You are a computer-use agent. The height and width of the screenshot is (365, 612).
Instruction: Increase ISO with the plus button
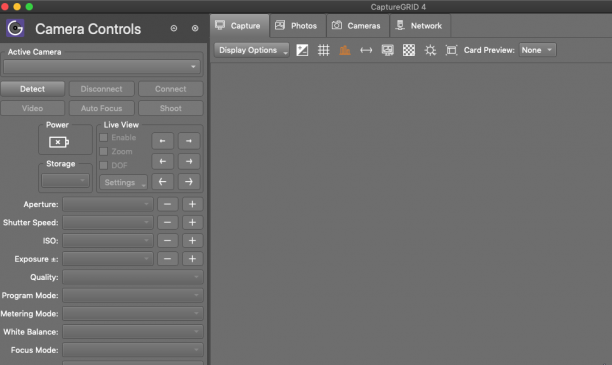(192, 240)
